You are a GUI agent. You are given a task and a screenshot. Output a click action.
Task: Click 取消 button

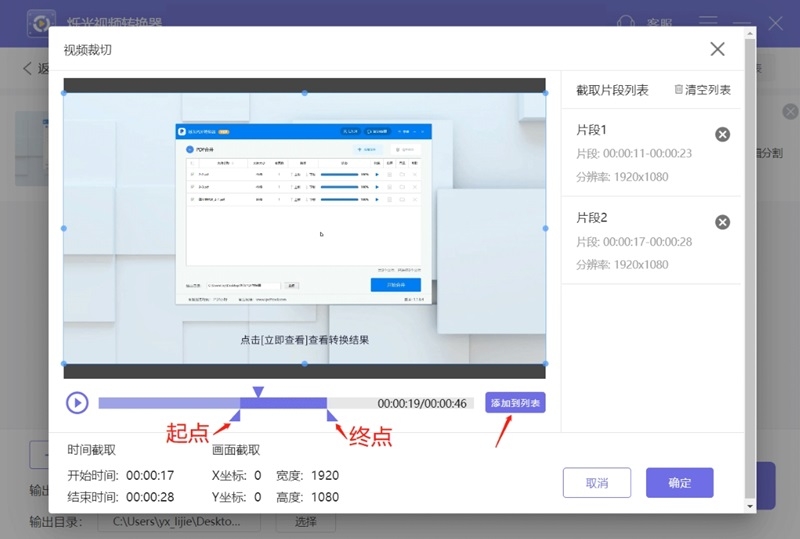597,482
